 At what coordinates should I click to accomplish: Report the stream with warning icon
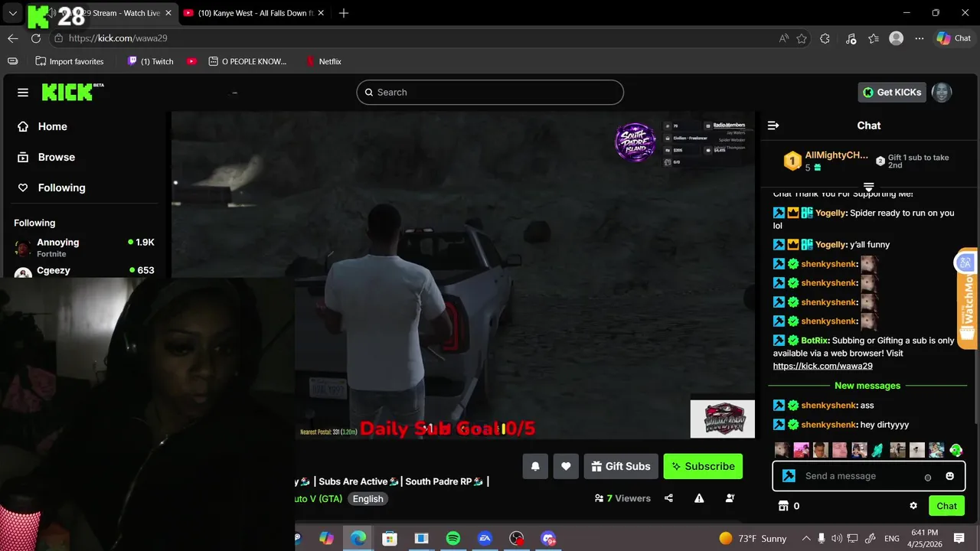pos(699,498)
